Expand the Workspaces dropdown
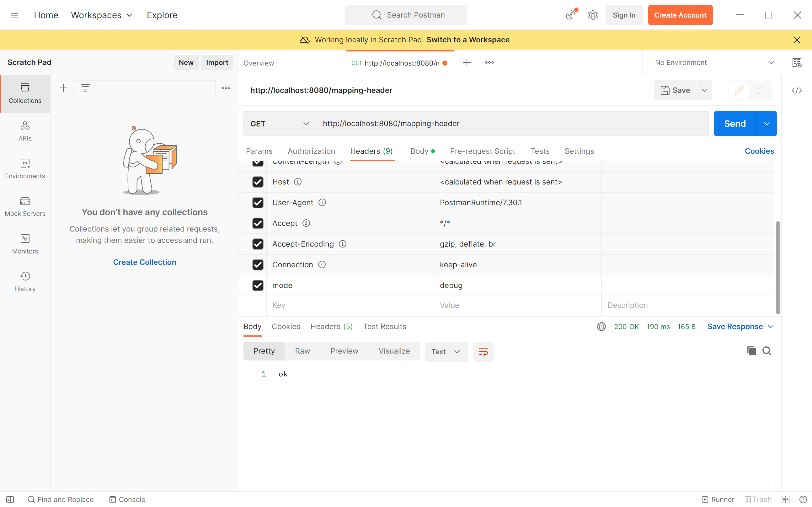Screen dimensions: 812x507 pyautogui.click(x=102, y=15)
